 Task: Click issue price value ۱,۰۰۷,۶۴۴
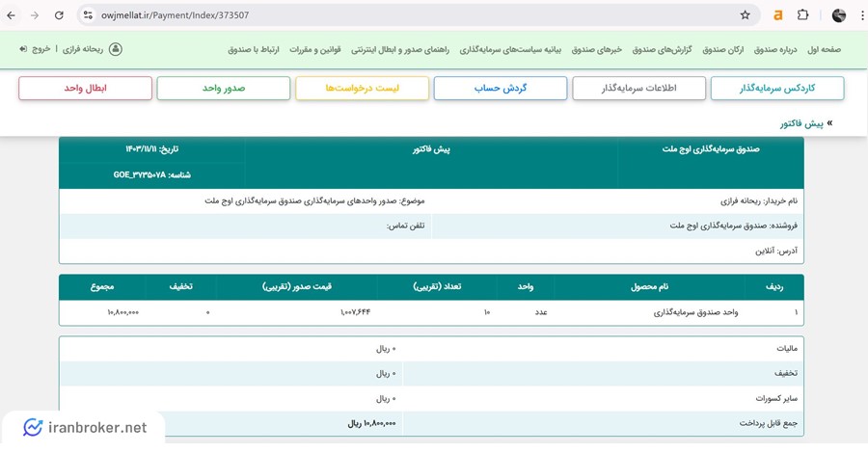click(355, 312)
